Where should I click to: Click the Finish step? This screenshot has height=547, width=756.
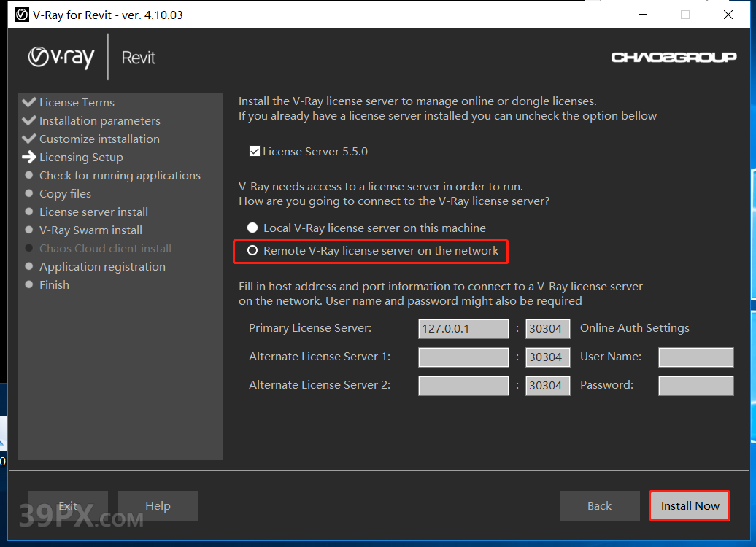coord(54,285)
